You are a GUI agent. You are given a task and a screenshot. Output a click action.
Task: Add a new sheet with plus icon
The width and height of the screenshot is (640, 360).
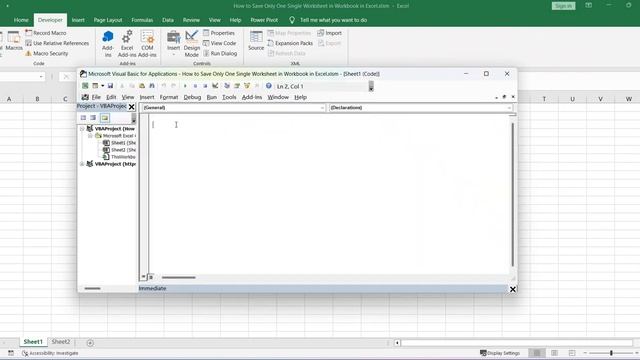pos(90,343)
